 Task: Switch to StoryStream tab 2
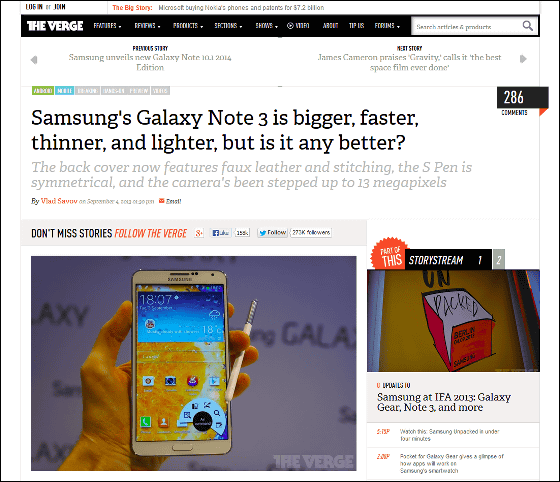click(499, 260)
